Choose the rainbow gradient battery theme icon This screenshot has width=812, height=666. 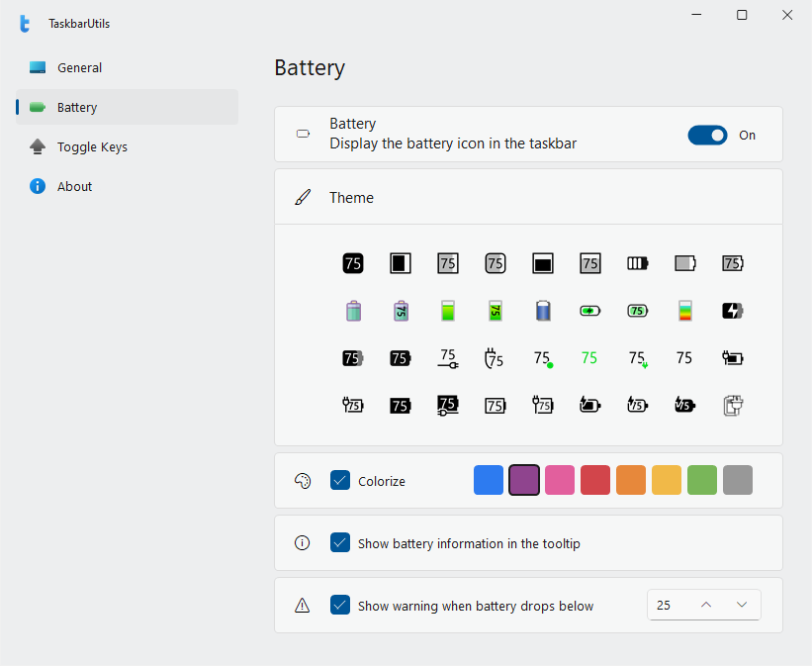[x=684, y=311]
